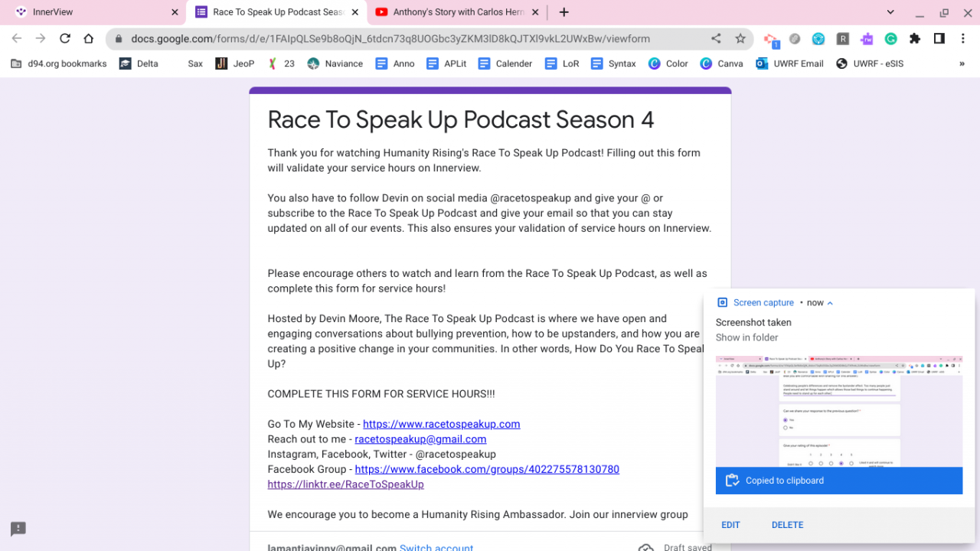
Task: Open the 23 bookmark
Action: coord(280,64)
